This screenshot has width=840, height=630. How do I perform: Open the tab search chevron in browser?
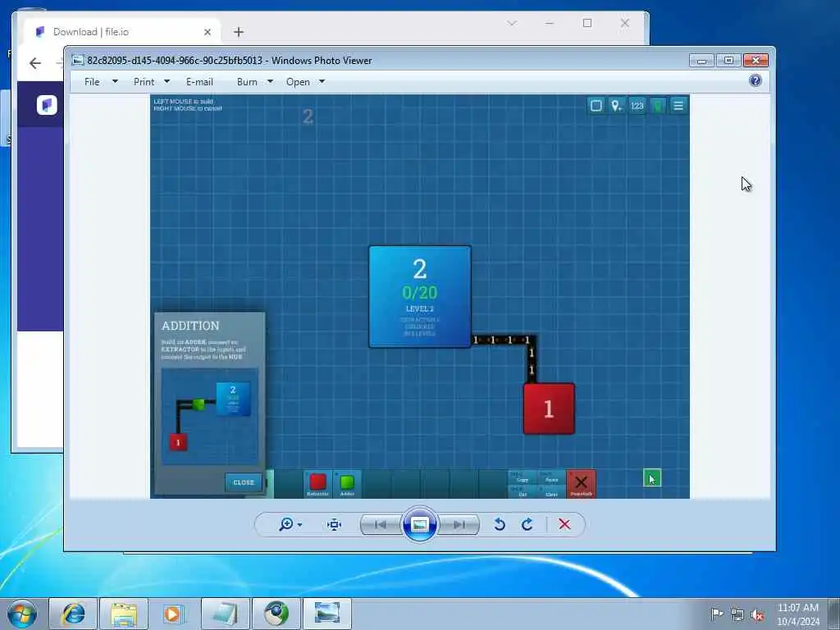[x=512, y=23]
